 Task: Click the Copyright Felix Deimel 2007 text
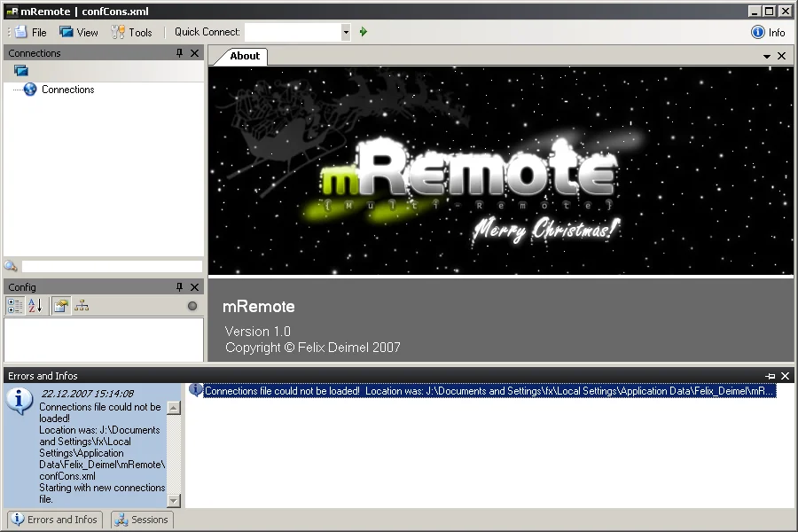click(312, 348)
